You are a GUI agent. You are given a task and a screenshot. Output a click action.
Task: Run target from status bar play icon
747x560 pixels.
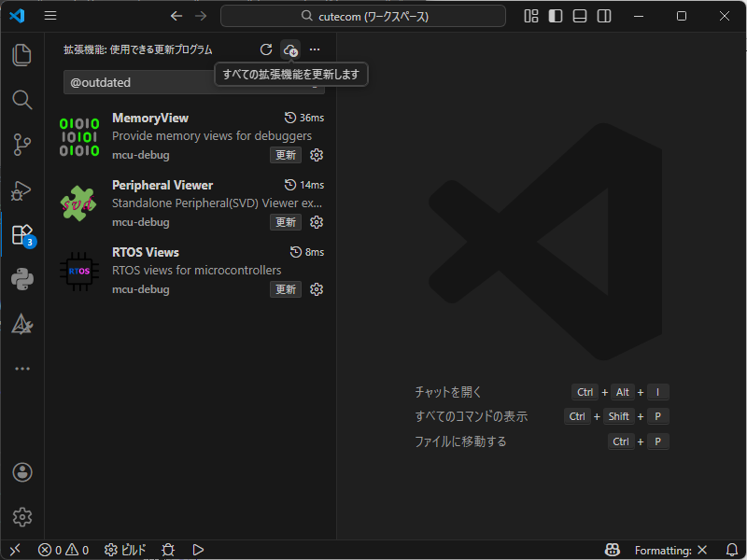[198, 550]
